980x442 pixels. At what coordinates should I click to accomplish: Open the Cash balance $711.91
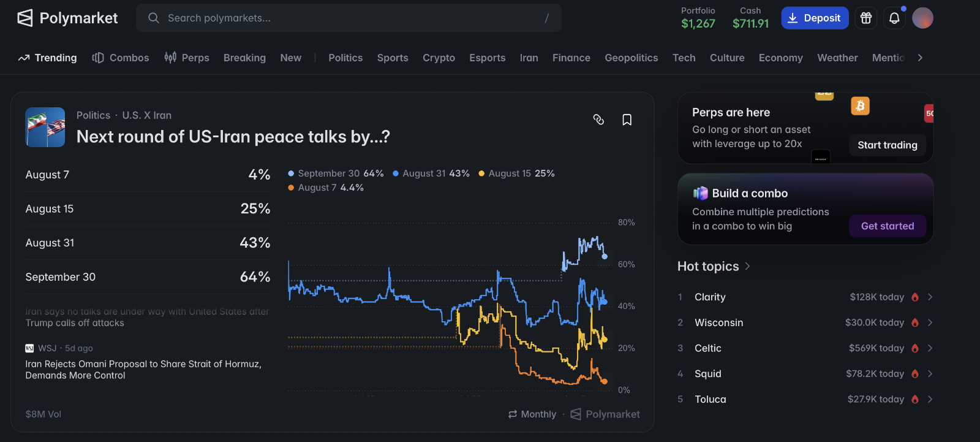[x=751, y=18]
